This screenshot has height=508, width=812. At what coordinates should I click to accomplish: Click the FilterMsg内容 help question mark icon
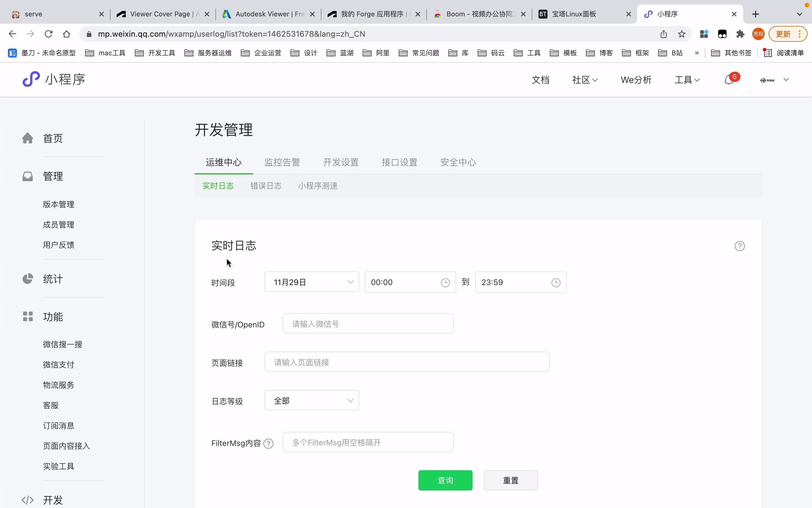coord(268,443)
